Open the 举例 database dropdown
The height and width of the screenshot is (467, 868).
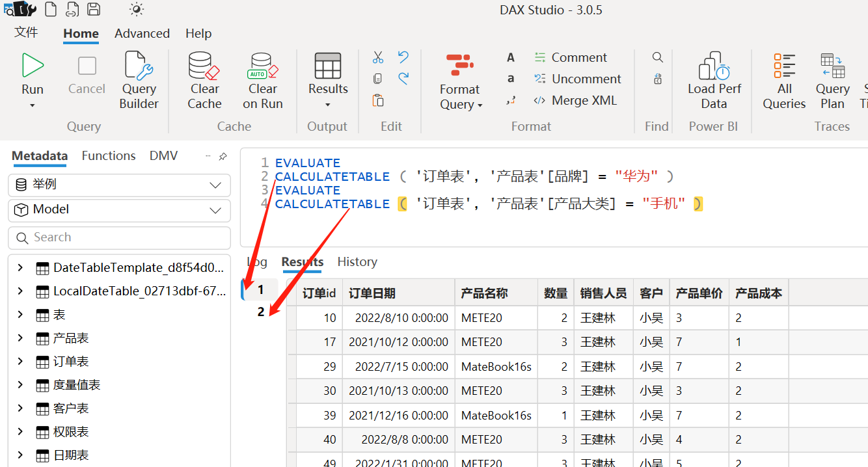(x=215, y=185)
